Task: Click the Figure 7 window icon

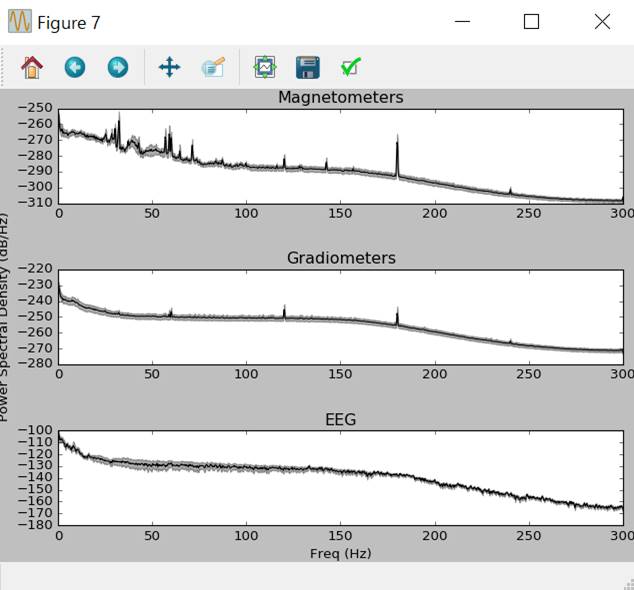Action: coord(19,22)
